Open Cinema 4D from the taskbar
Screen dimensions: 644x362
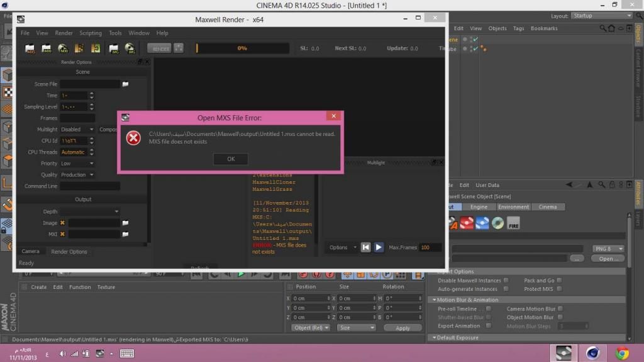click(x=592, y=353)
